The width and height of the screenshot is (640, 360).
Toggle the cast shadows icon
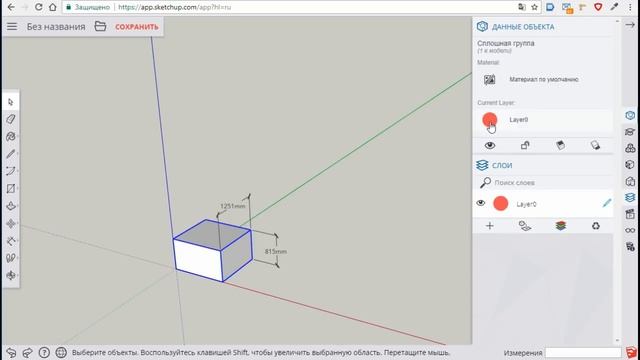point(596,145)
